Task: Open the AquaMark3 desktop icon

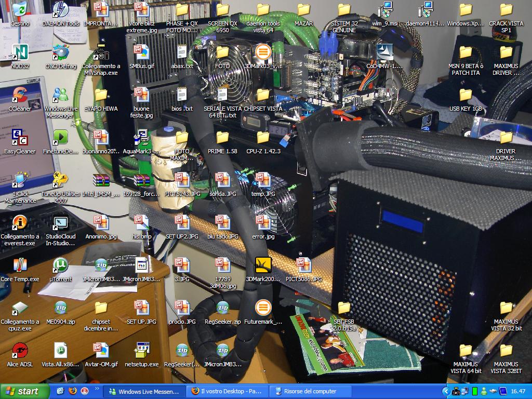Action: point(141,137)
